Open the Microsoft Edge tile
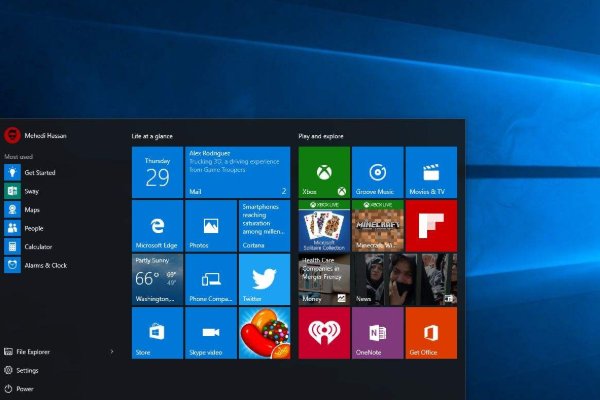The image size is (600, 400). click(x=158, y=226)
